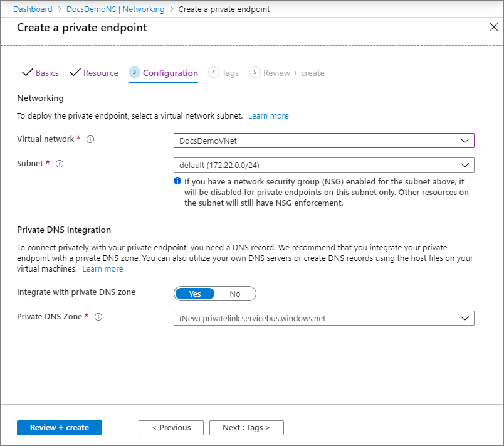504x446 pixels.
Task: Click the Basics step checkmark icon
Action: pos(27,73)
